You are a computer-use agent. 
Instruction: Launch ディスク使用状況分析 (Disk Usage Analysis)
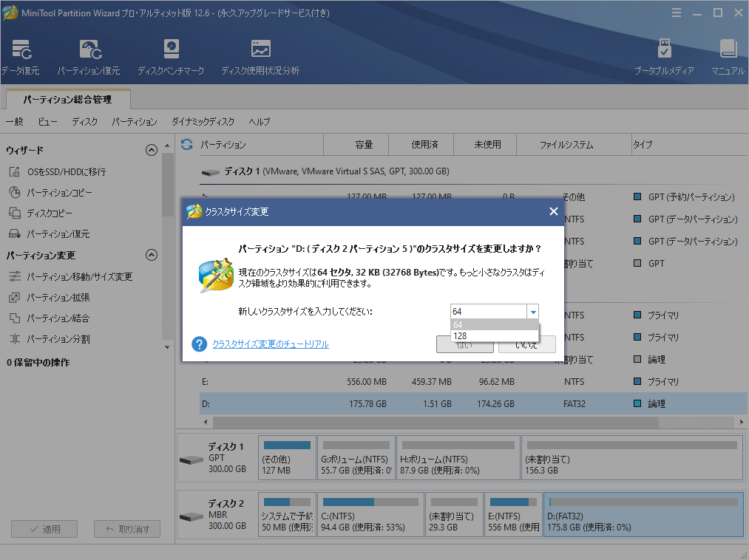click(x=260, y=55)
